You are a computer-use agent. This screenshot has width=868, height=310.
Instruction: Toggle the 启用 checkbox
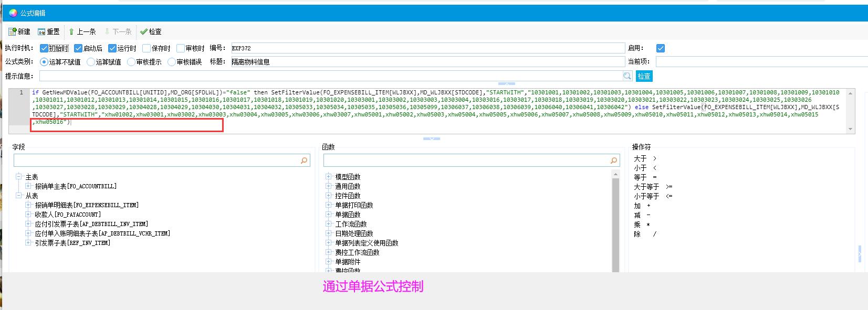[661, 48]
